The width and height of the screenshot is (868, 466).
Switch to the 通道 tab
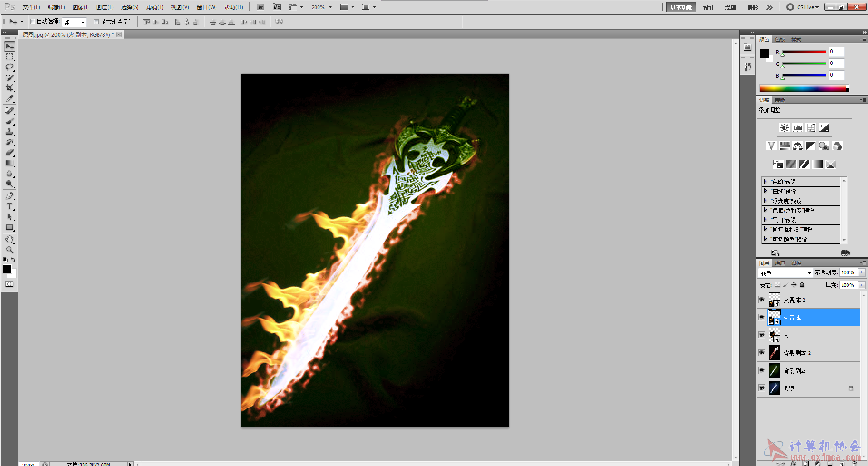(x=780, y=263)
